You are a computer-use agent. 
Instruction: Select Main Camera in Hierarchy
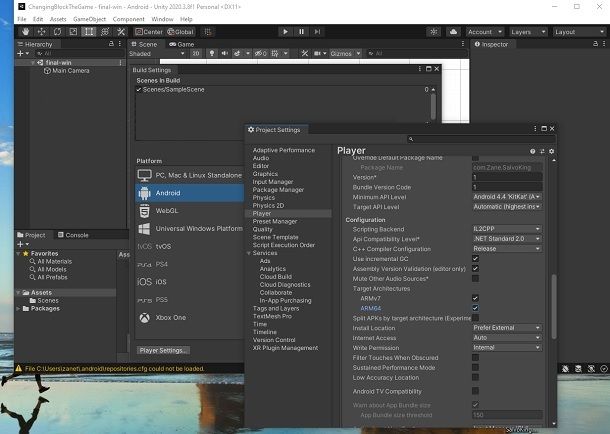[x=67, y=71]
